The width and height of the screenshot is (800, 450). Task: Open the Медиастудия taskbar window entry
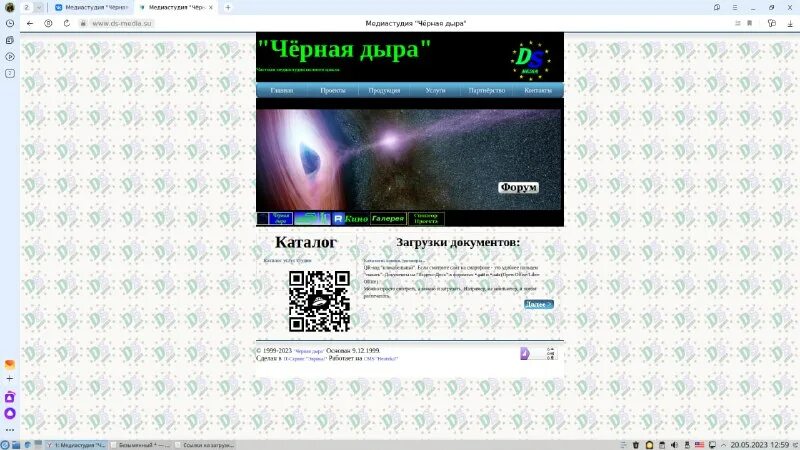click(x=76, y=445)
